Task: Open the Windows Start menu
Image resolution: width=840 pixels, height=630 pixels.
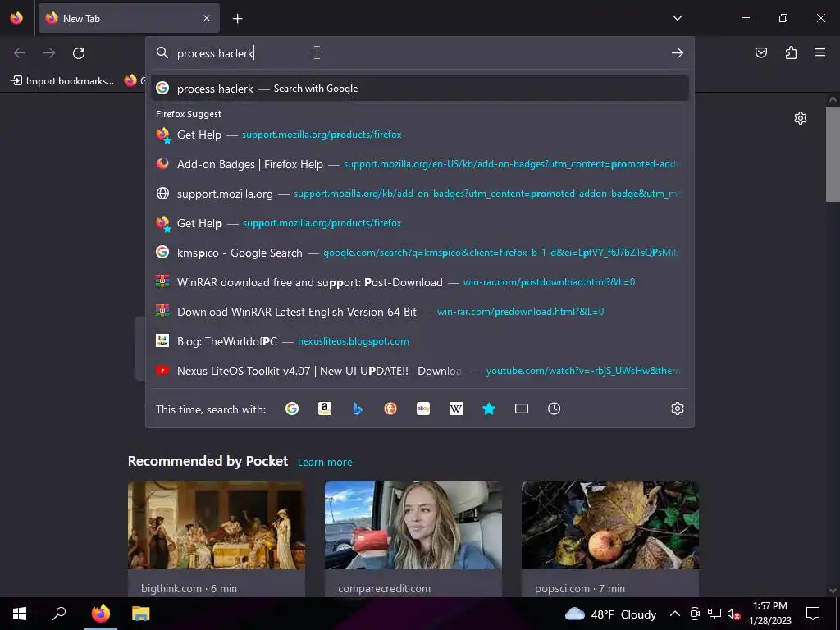Action: [20, 614]
